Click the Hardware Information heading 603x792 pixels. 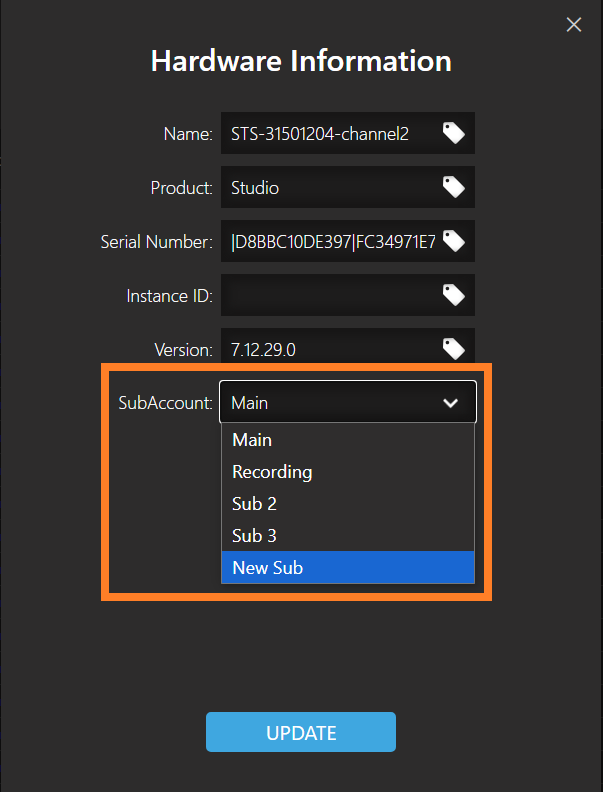coord(301,61)
